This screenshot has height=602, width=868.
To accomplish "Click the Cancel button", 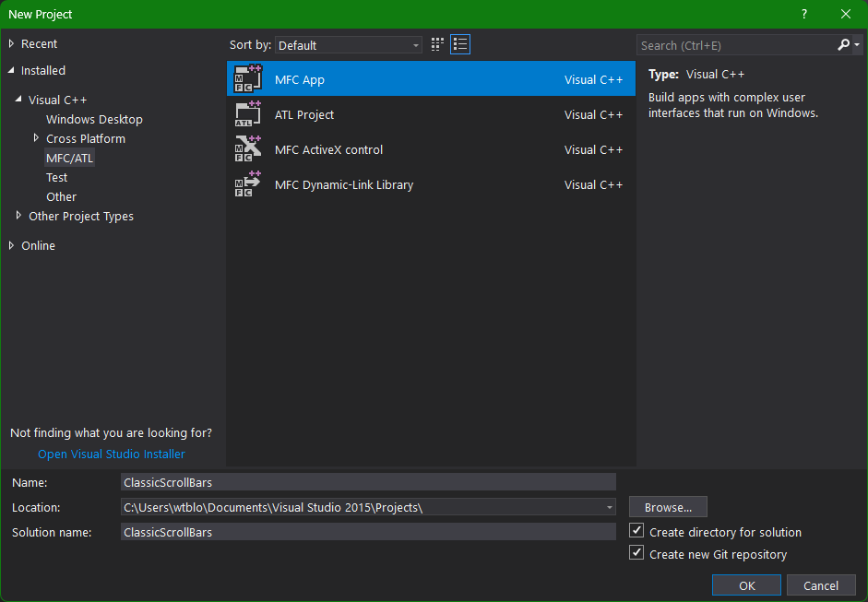I will pos(821,585).
